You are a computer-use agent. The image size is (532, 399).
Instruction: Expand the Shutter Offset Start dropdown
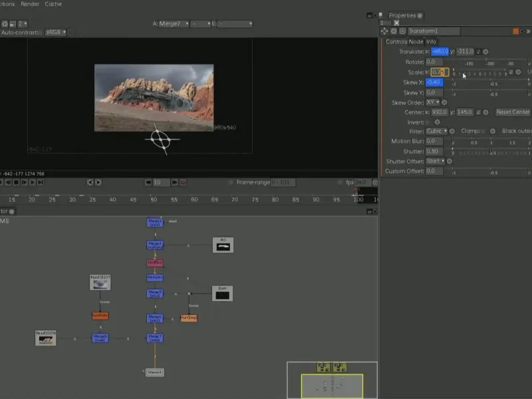(434, 161)
